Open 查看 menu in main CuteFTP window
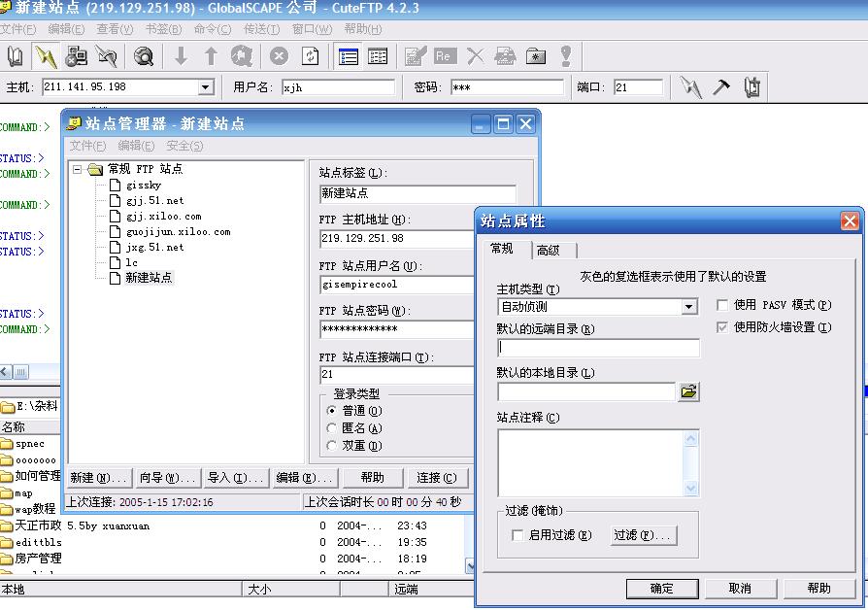The image size is (868, 610). 116,29
